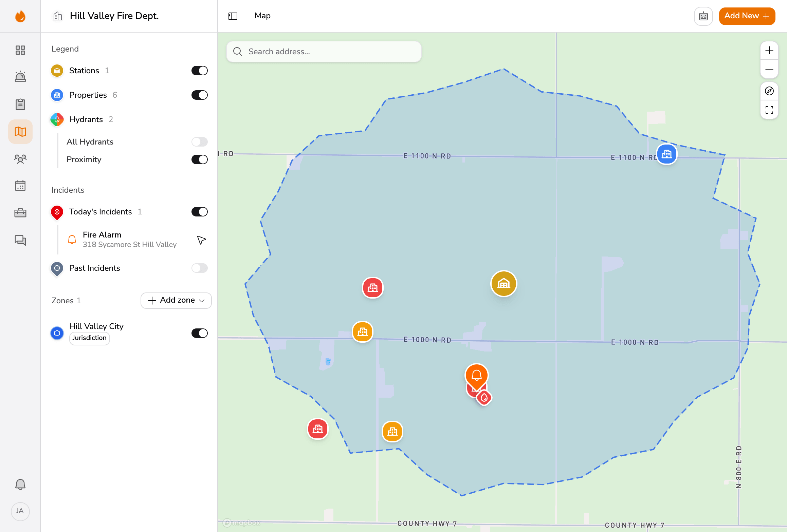Zoom in on the map

pos(769,51)
